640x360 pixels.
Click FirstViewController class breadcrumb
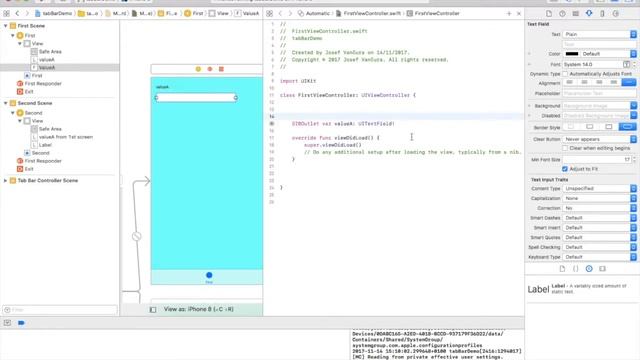433,13
